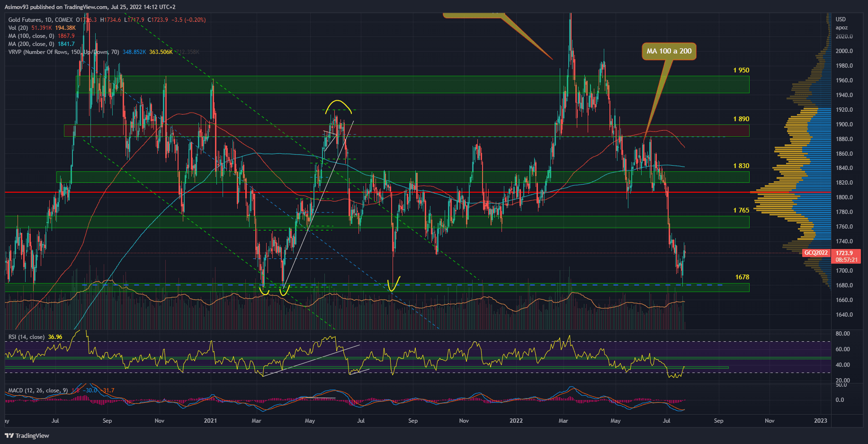
Task: Click the 1 830 zone label
Action: tap(741, 166)
